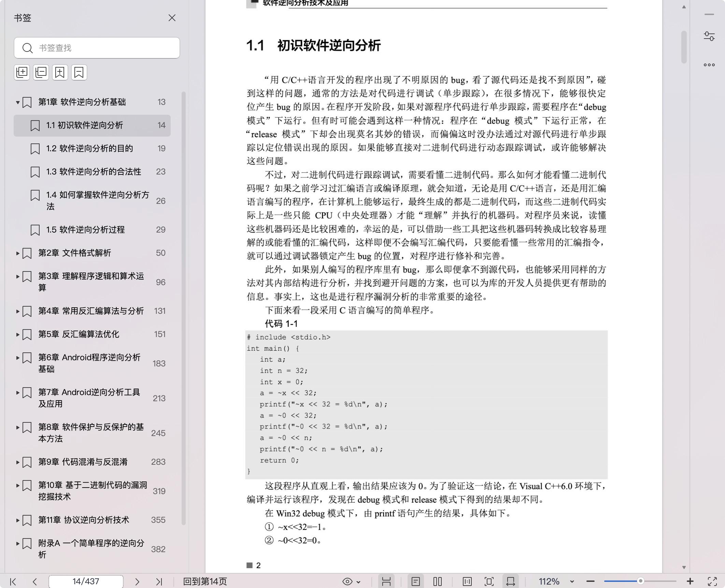This screenshot has height=588, width=725.
Task: Click the 代码 1-1 label in the page
Action: click(281, 324)
